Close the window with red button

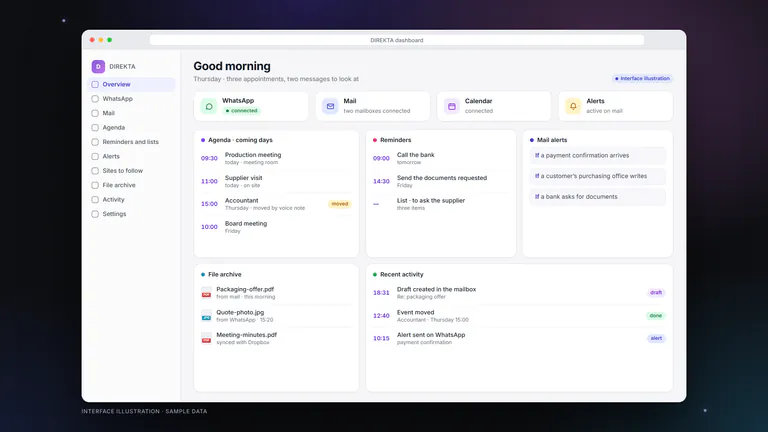pyautogui.click(x=92, y=40)
